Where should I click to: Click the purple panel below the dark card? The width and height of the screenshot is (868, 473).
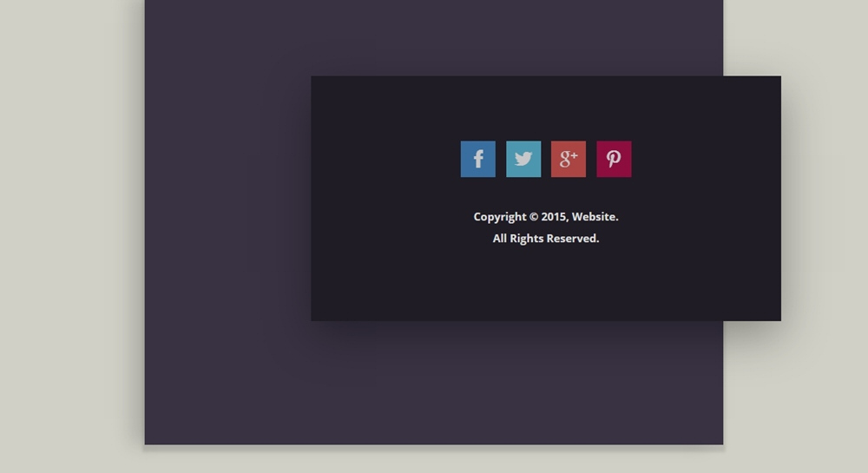(x=434, y=382)
